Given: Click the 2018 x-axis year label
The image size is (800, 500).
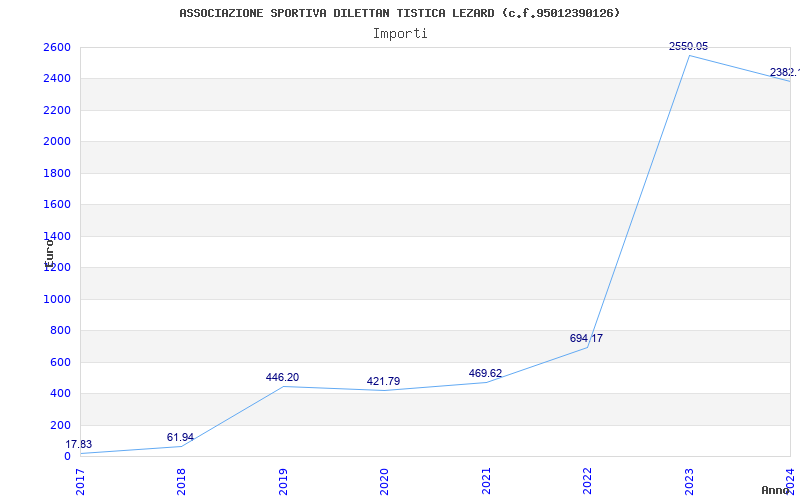Looking at the screenshot, I should point(182,482).
